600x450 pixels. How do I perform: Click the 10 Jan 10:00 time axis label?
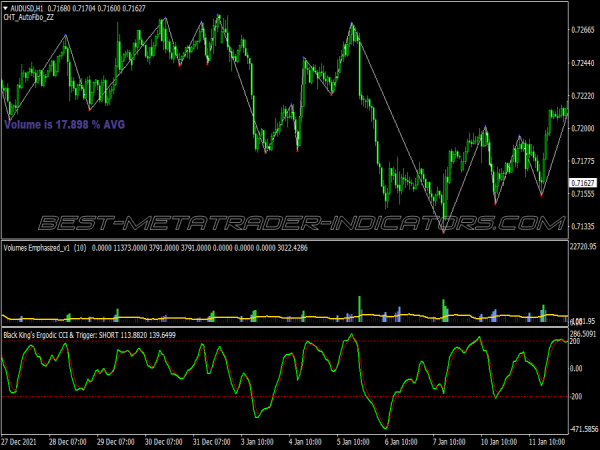tap(499, 442)
